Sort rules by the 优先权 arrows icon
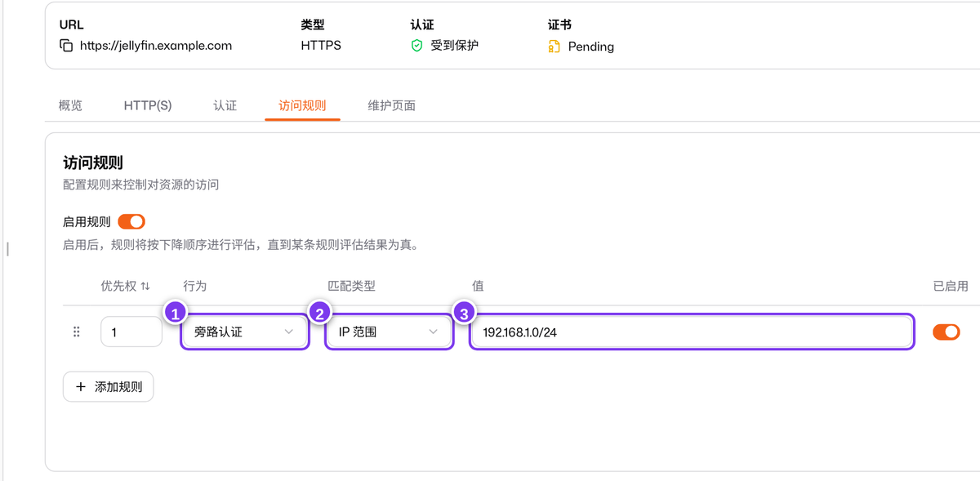 click(x=145, y=286)
